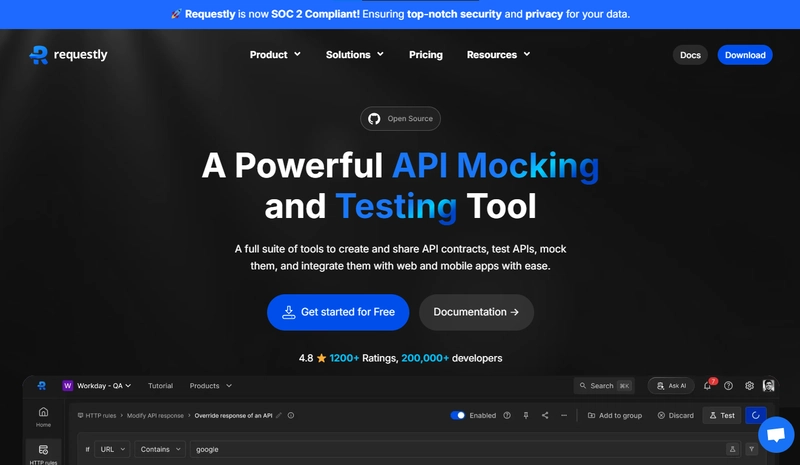This screenshot has height=465, width=800.
Task: Click the share icon in rule toolbar
Action: [545, 415]
